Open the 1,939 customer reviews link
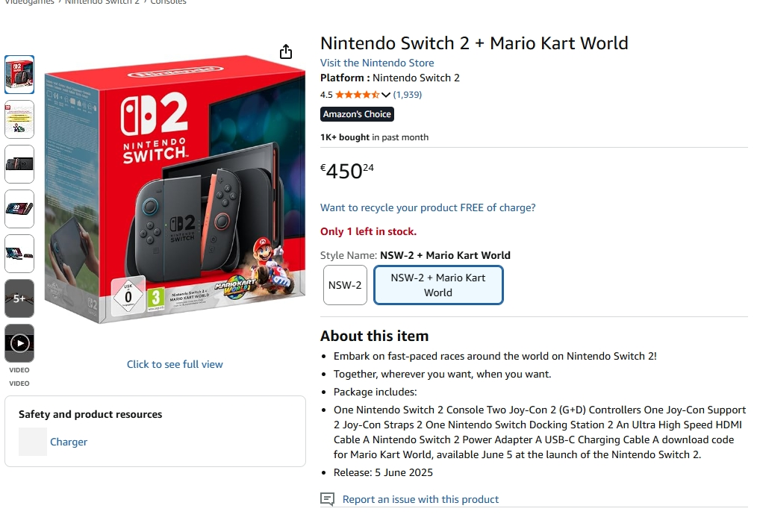Viewport: 757px width, 532px height. [408, 95]
